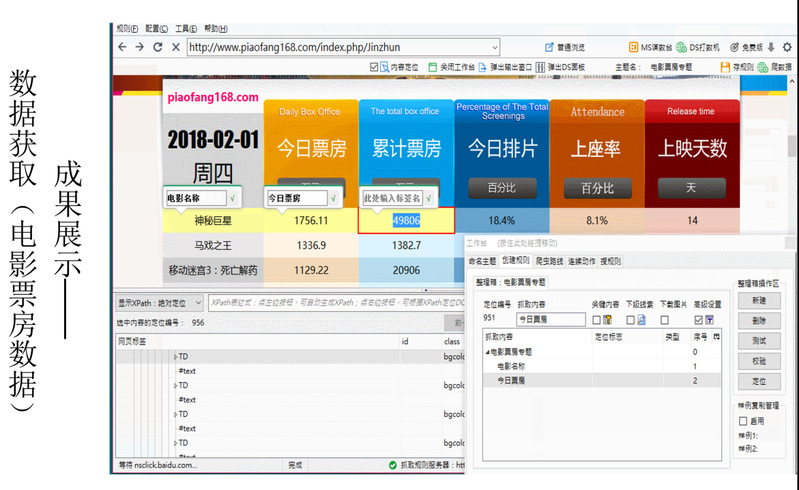Viewport: 799px width, 490px height.
Task: Stop loading with the X icon
Action: 176,47
